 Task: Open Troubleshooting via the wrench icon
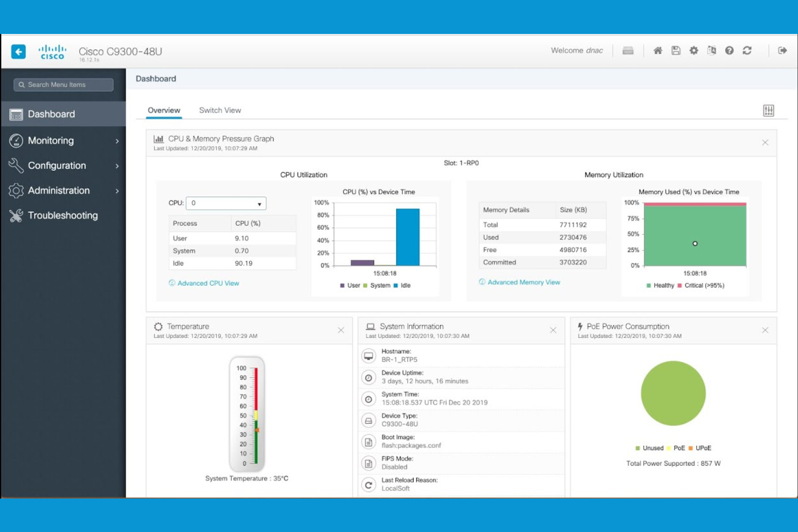click(15, 216)
